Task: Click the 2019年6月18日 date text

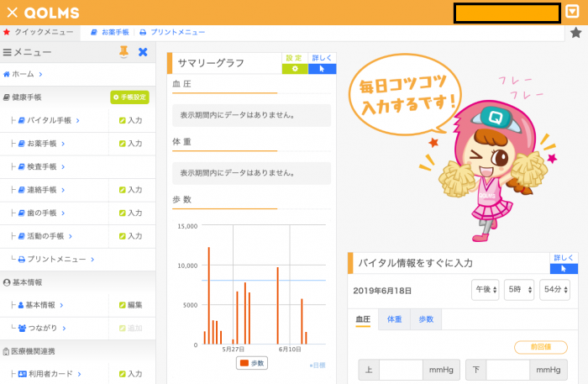Action: (382, 291)
